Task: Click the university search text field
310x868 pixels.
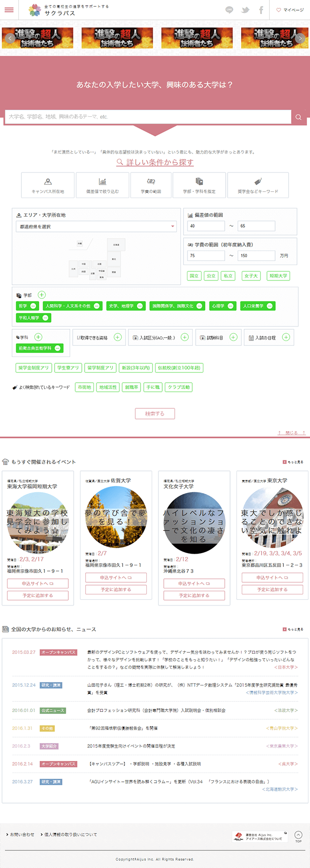Action: click(148, 117)
